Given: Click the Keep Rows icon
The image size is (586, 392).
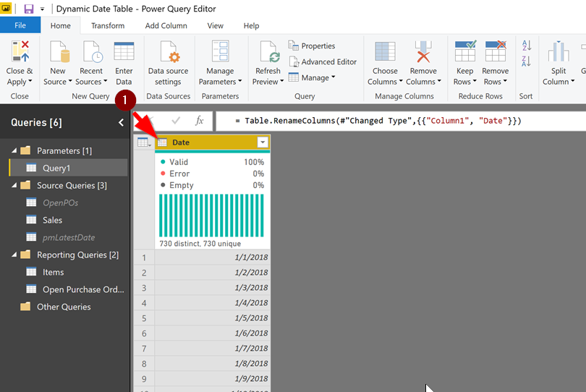Looking at the screenshot, I should click(x=465, y=51).
